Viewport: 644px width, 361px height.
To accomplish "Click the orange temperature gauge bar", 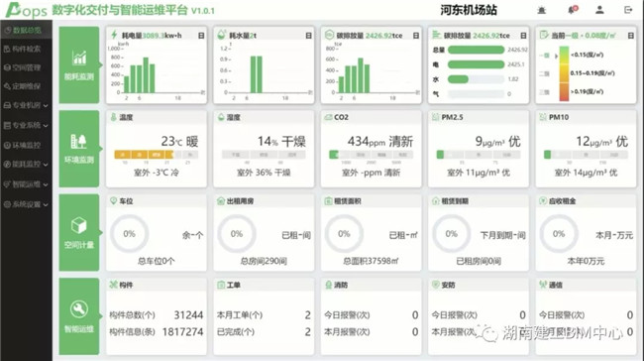I will pos(157,155).
